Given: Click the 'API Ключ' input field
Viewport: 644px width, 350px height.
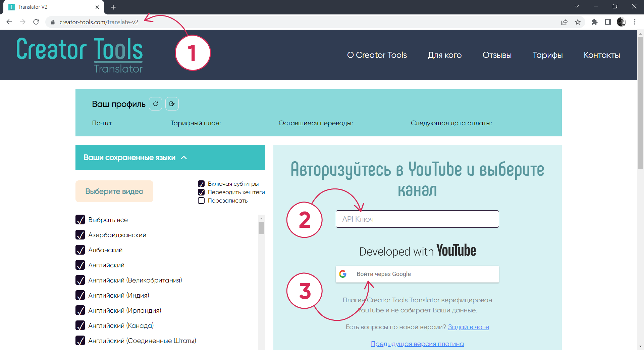Looking at the screenshot, I should [x=417, y=219].
